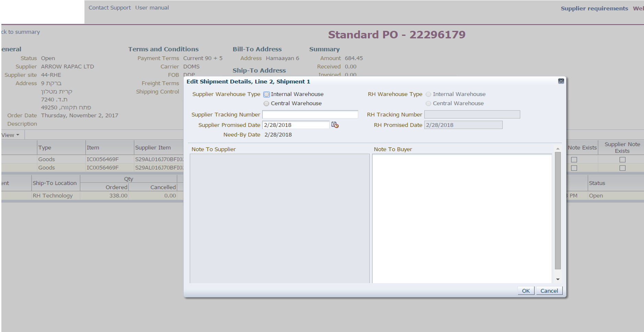This screenshot has width=644, height=332.
Task: Click the Supplier Tracking Number field
Action: tap(310, 115)
